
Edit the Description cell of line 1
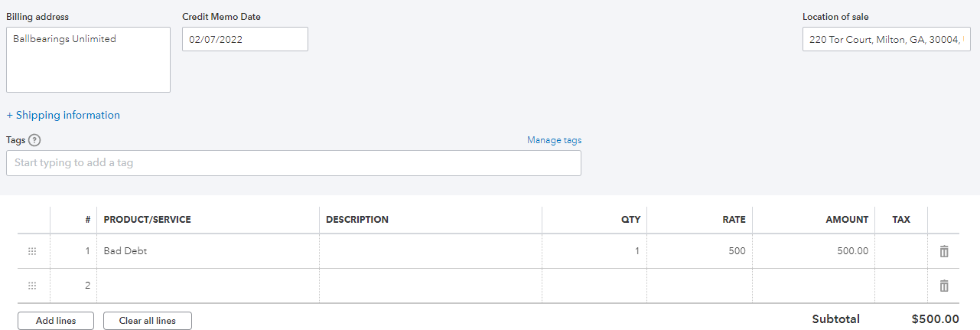point(431,251)
